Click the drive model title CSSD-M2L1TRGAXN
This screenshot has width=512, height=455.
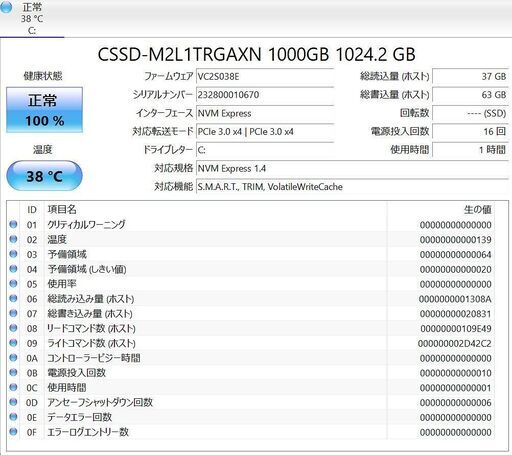coord(256,54)
